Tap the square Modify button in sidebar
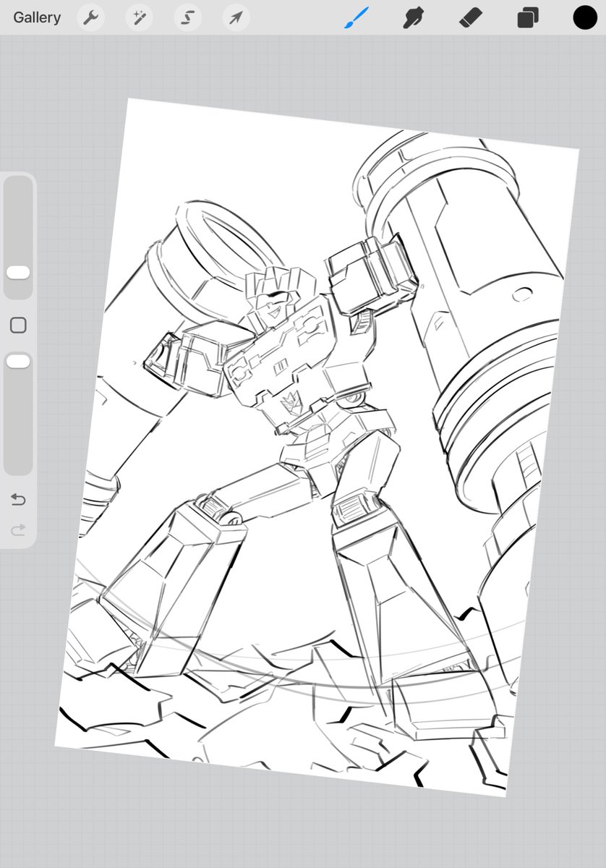The width and height of the screenshot is (606, 868). coord(18,325)
